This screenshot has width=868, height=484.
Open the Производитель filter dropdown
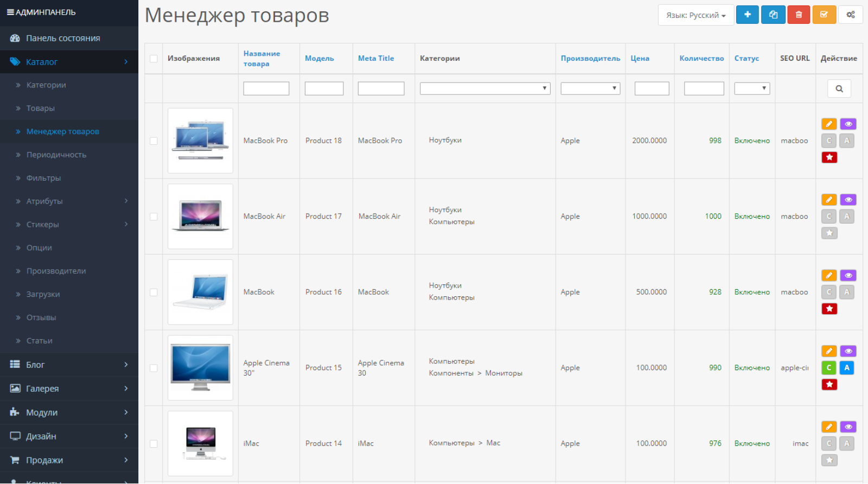(x=590, y=88)
